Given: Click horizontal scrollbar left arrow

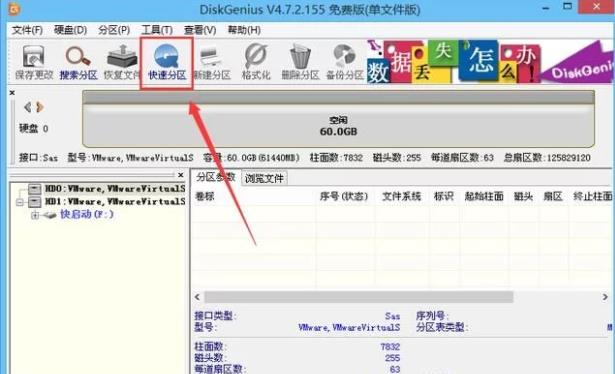Looking at the screenshot, I should [x=197, y=297].
